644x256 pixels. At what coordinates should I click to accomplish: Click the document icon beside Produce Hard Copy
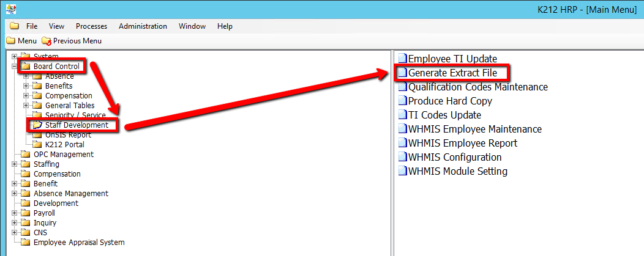pyautogui.click(x=402, y=101)
